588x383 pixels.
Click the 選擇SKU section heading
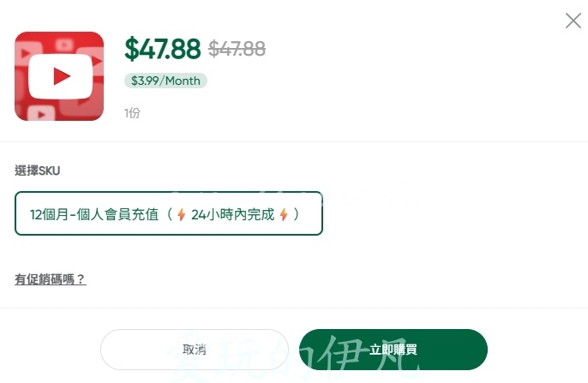pyautogui.click(x=38, y=171)
